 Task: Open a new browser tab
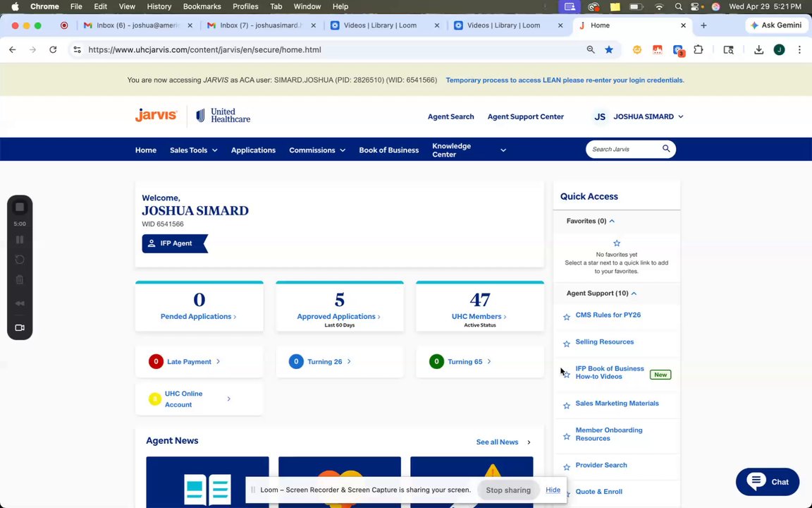pyautogui.click(x=703, y=25)
